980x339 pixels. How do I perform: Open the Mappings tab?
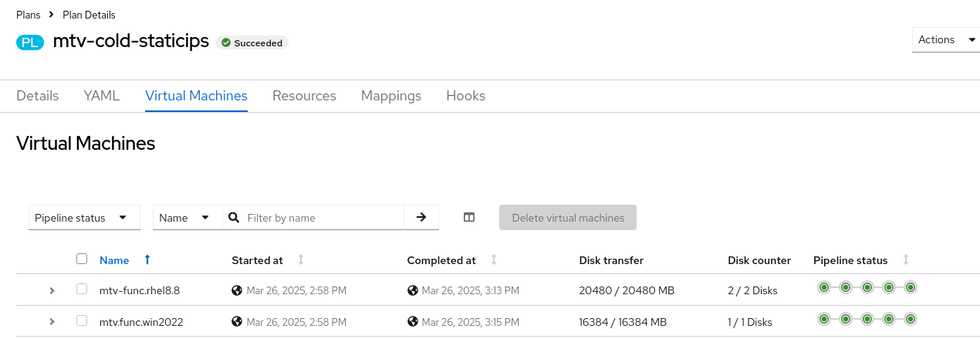coord(391,96)
